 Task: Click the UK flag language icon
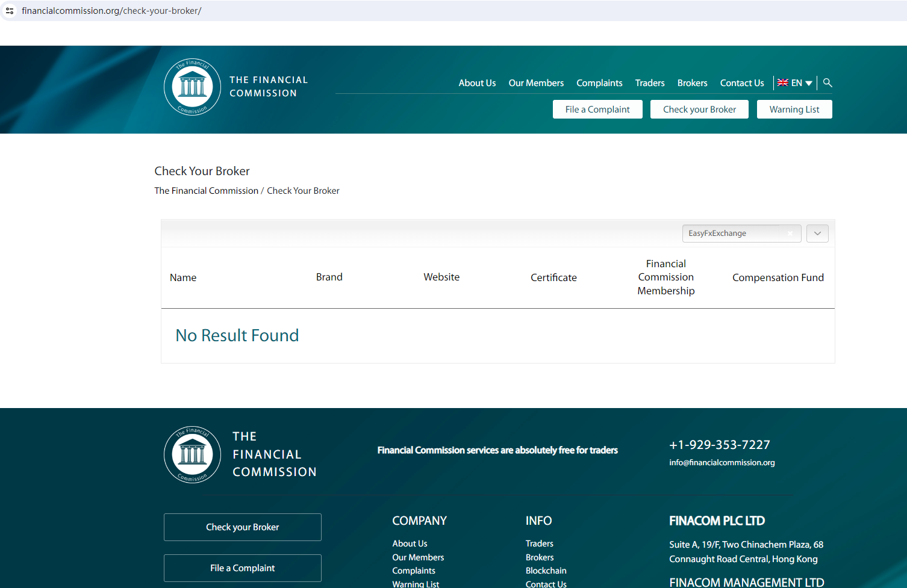click(782, 83)
